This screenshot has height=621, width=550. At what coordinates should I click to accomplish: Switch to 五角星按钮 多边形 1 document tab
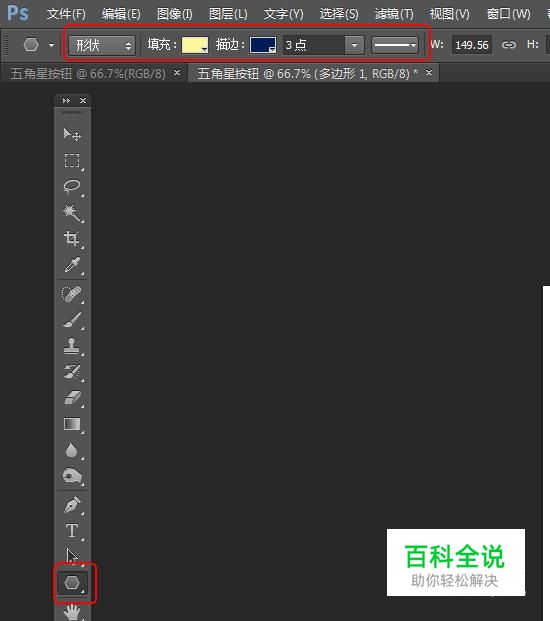point(307,74)
